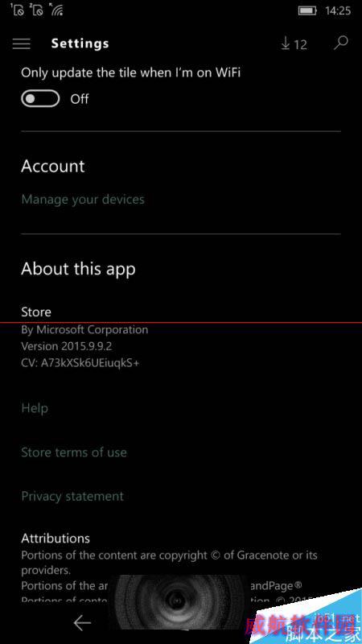Open the Help link
The image size is (362, 644).
pos(35,408)
